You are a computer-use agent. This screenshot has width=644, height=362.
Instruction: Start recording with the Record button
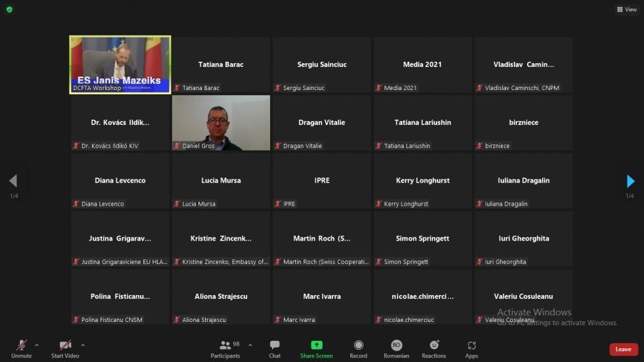tap(358, 348)
